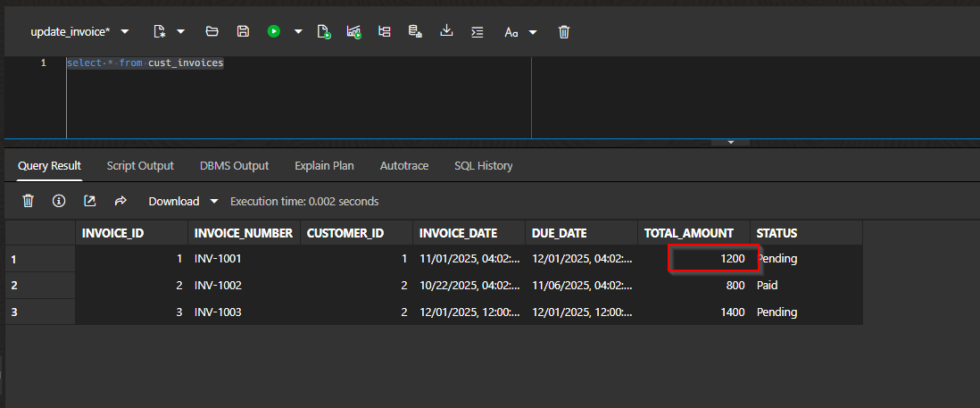The width and height of the screenshot is (980, 408).
Task: Click the Open folder icon
Action: 212,31
